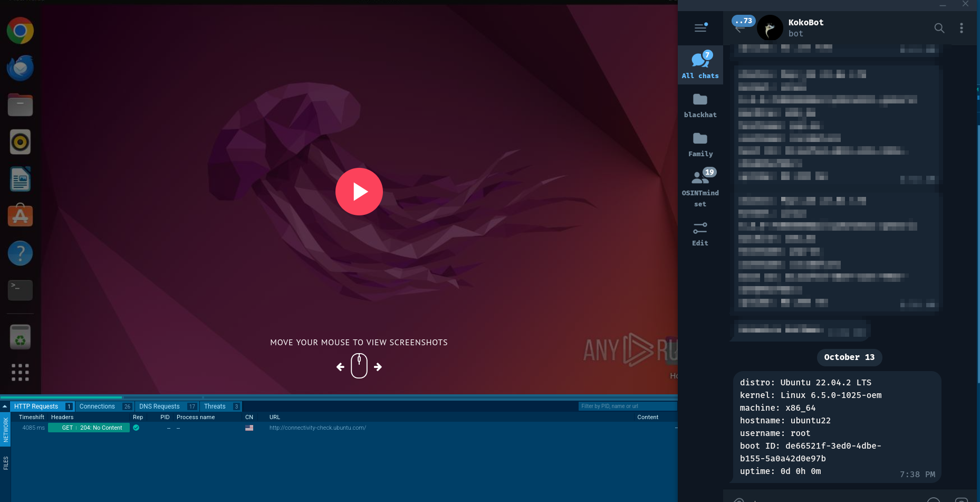980x502 pixels.
Task: Open the Family chat folder
Action: pyautogui.click(x=700, y=144)
